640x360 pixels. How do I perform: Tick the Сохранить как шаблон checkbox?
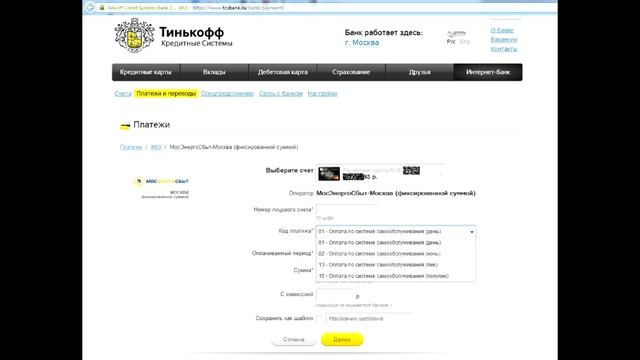click(320, 318)
